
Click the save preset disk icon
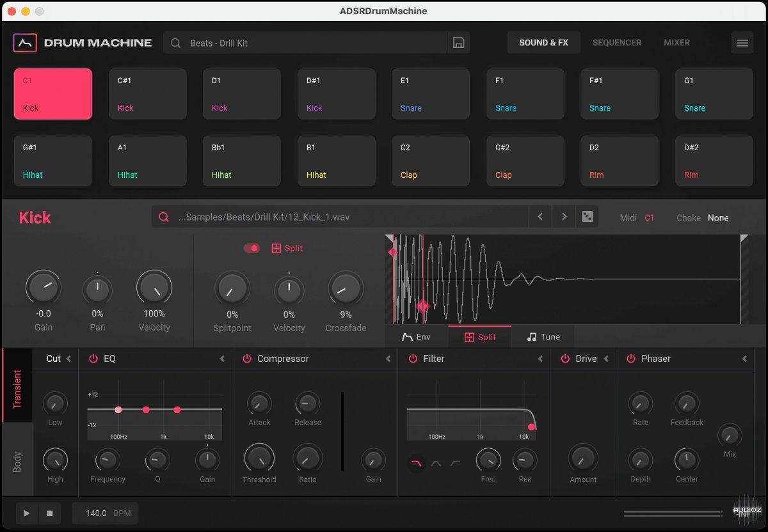tap(458, 43)
